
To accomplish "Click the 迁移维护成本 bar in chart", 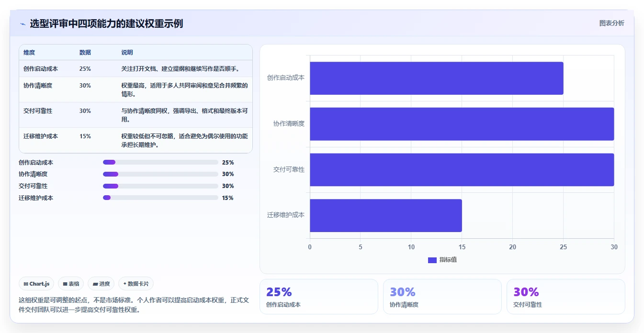I will point(386,215).
